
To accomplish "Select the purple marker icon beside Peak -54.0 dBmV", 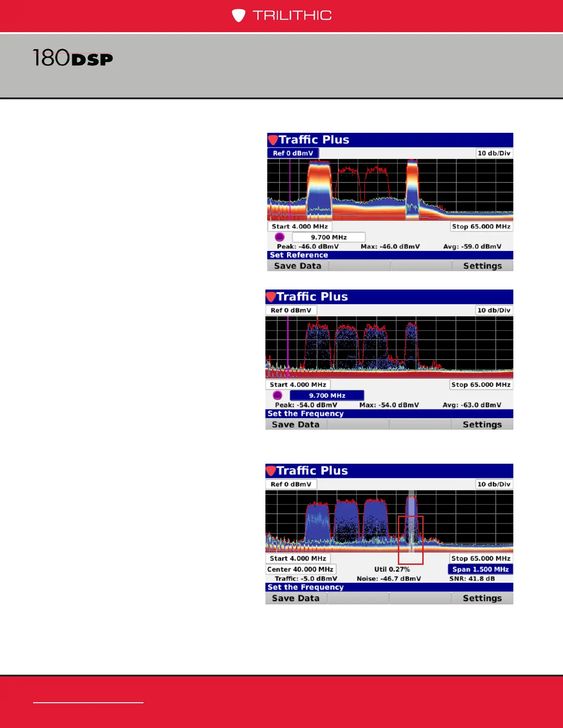I will click(x=277, y=395).
